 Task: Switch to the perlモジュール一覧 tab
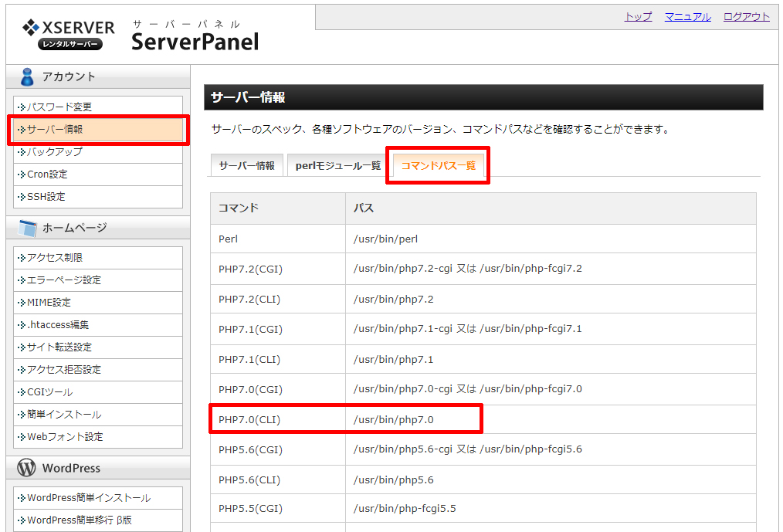click(x=337, y=166)
